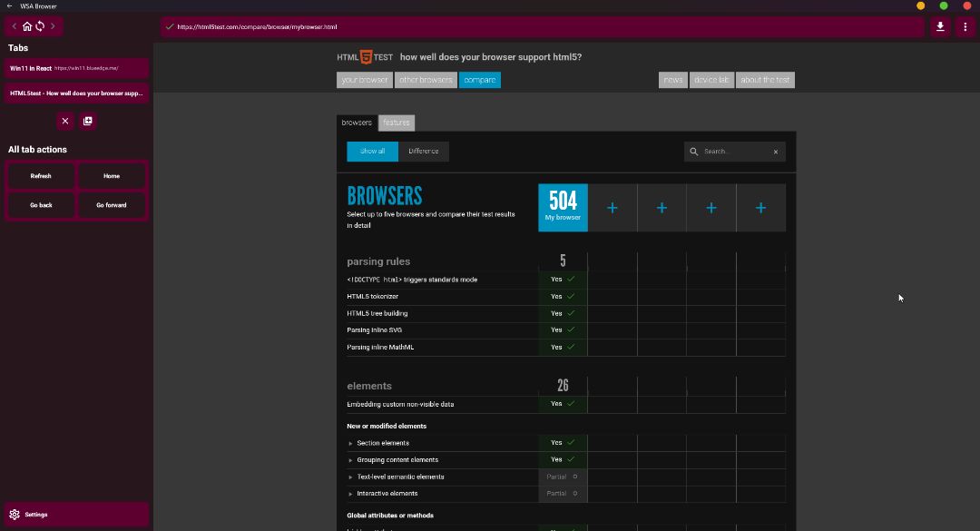Click the yellow window control dot
980x531 pixels.
click(921, 5)
